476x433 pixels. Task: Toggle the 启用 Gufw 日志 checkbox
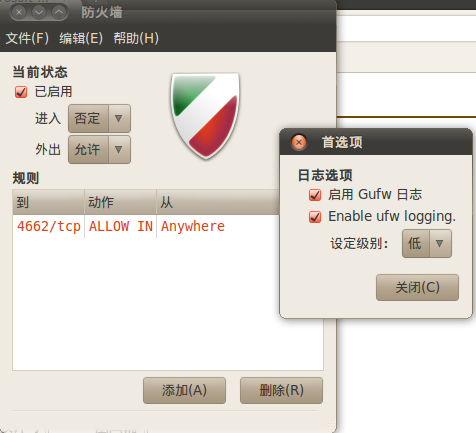tap(315, 195)
